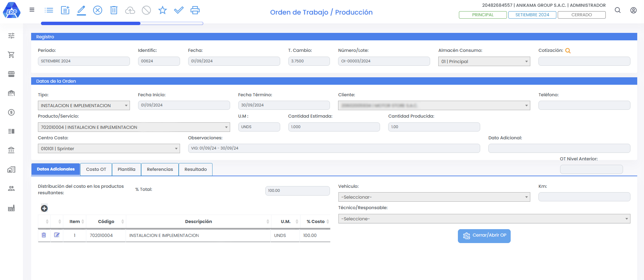This screenshot has width=644, height=280.
Task: Click the Fecha Inicio field
Action: tap(184, 105)
